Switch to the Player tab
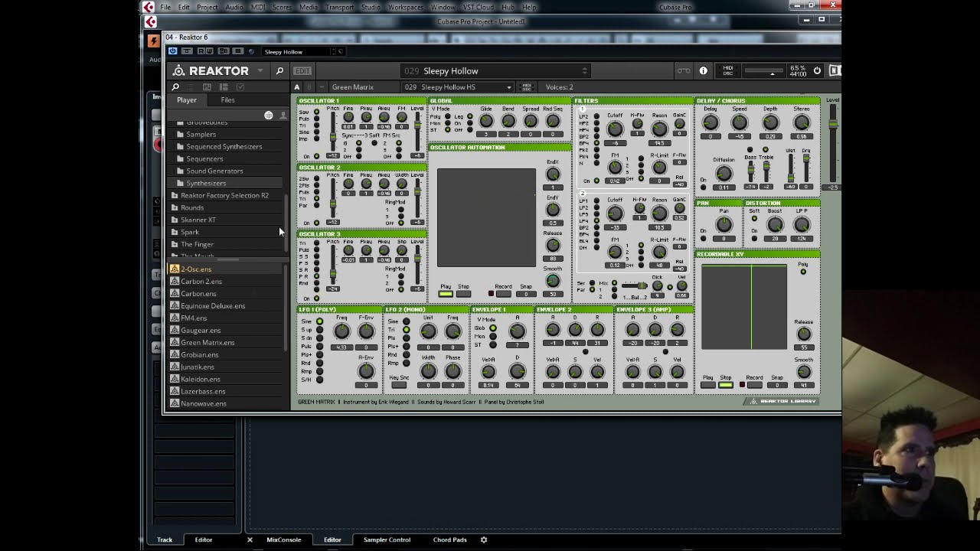The width and height of the screenshot is (980, 551). click(187, 100)
